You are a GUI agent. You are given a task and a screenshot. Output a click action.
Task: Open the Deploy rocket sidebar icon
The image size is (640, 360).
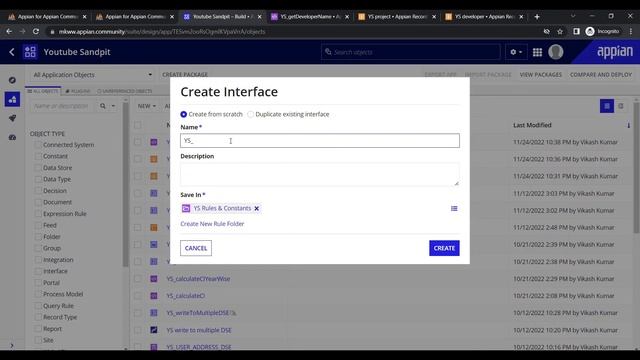pyautogui.click(x=12, y=118)
